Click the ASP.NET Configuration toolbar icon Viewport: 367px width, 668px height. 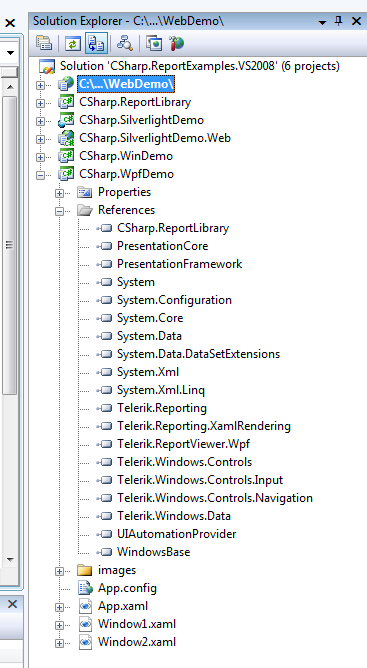pos(176,43)
